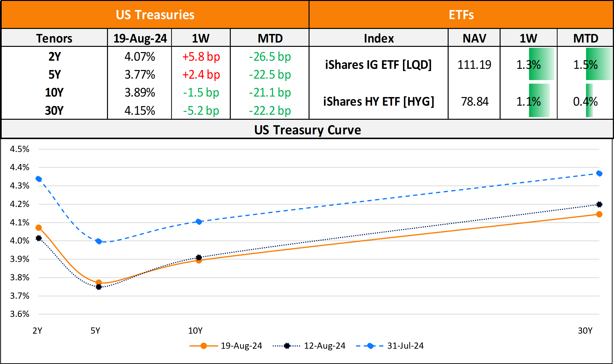Select the blue 31-Jul-24 point at 30Y

pyautogui.click(x=599, y=174)
